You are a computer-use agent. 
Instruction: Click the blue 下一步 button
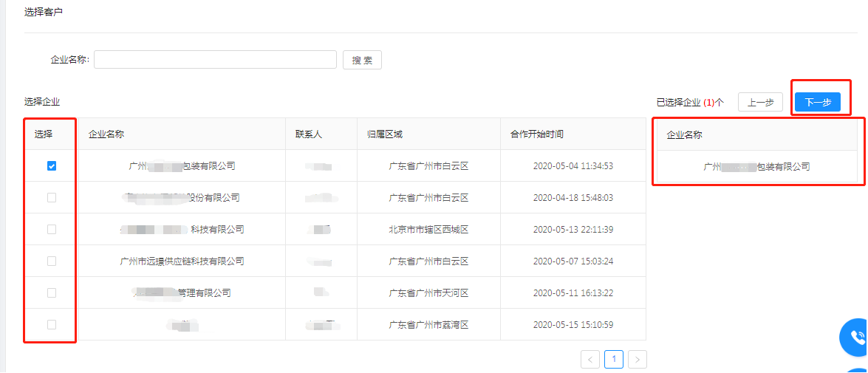[x=817, y=103]
